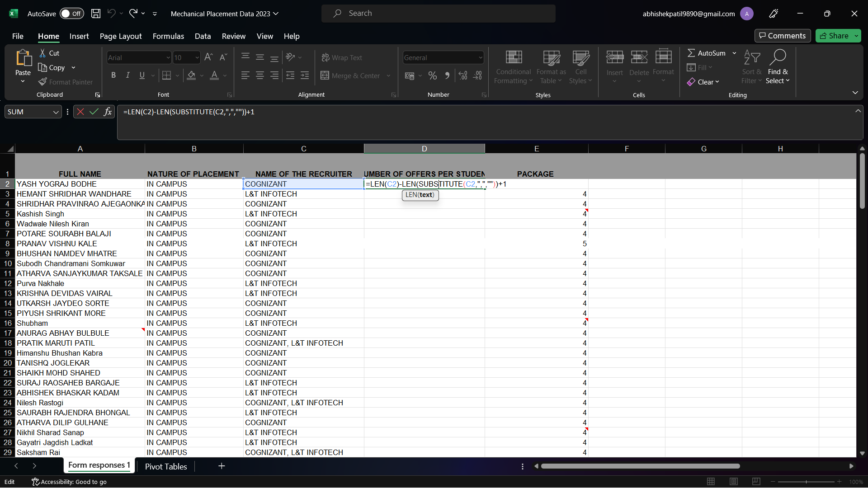868x488 pixels.
Task: Toggle Italic formatting
Action: click(128, 75)
